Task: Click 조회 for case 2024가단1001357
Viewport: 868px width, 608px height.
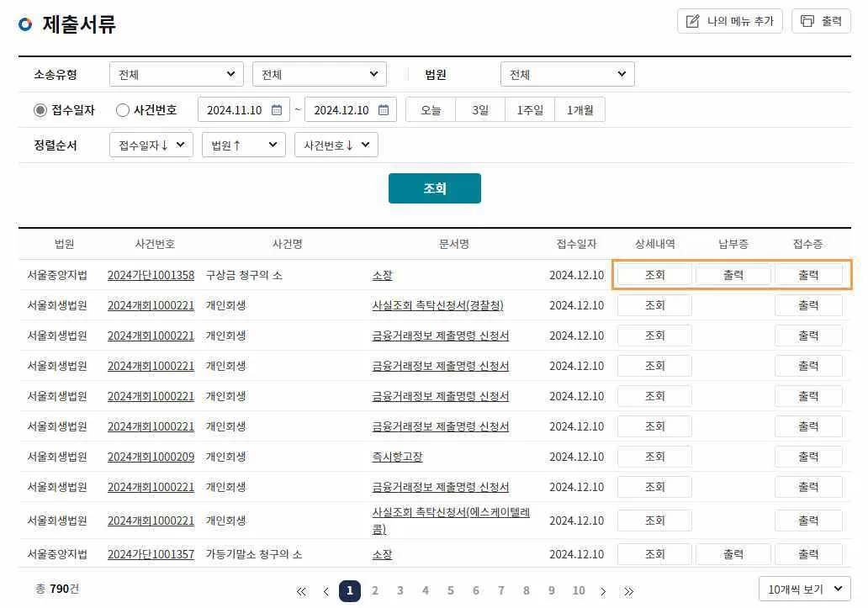Action: [654, 554]
